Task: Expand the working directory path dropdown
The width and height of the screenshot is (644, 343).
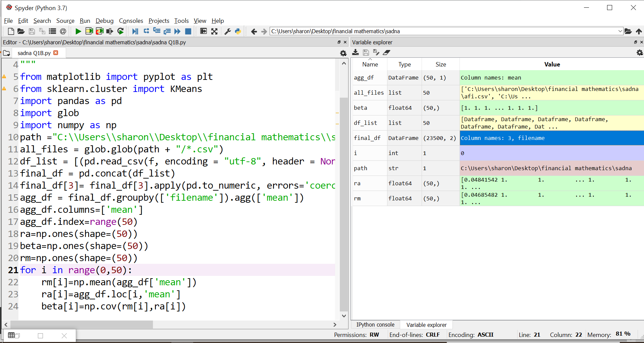Action: (x=620, y=31)
